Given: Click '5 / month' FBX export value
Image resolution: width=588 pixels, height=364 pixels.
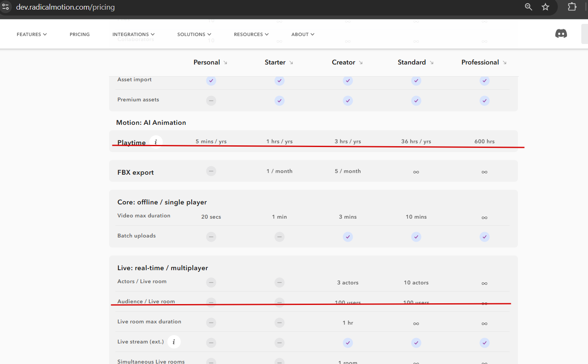Looking at the screenshot, I should coord(348,171).
